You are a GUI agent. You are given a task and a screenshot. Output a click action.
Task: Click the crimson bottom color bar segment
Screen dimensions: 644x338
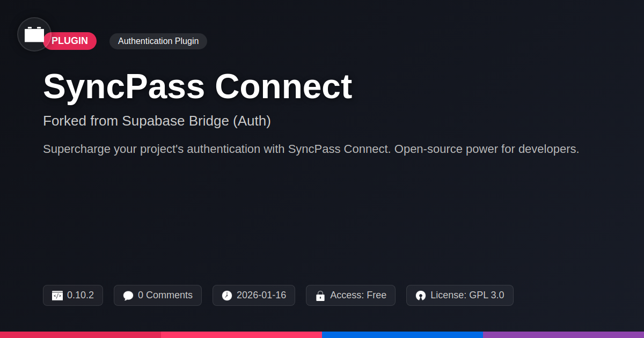pyautogui.click(x=80, y=335)
